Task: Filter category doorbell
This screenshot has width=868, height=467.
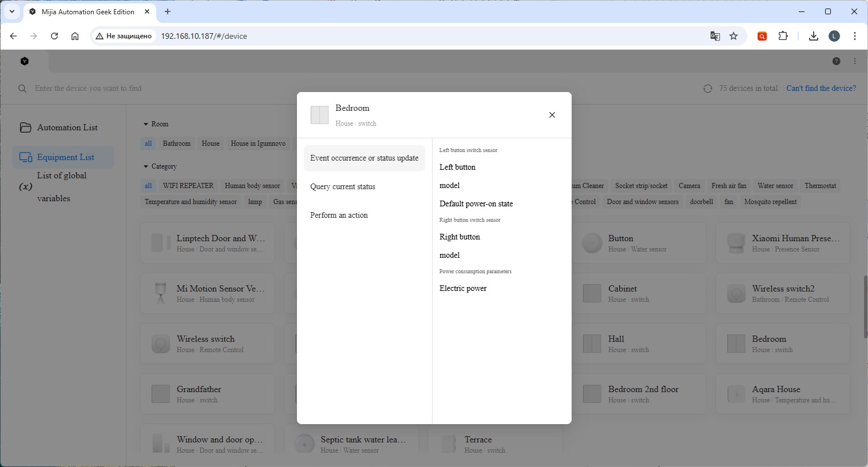Action: 701,202
